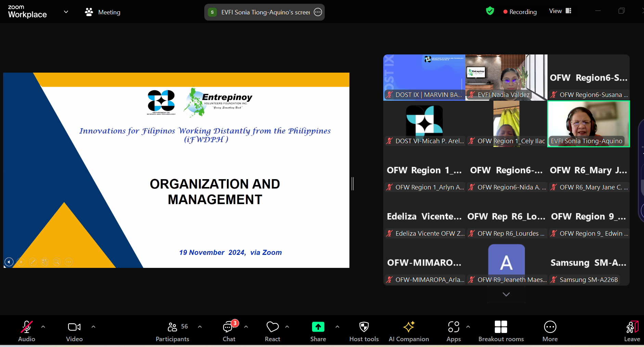This screenshot has height=347, width=644.
Task: Open the React emoji menu
Action: pos(272,331)
